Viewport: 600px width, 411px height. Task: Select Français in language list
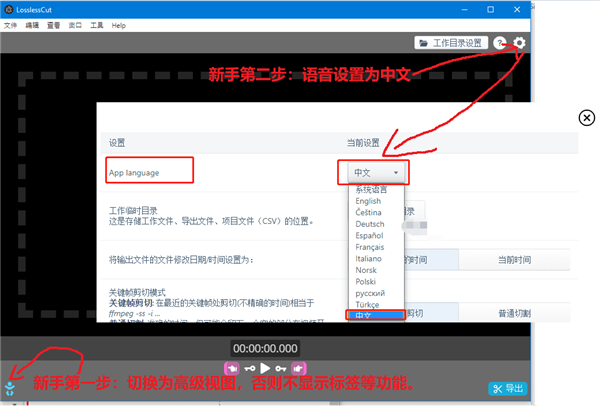pos(370,247)
